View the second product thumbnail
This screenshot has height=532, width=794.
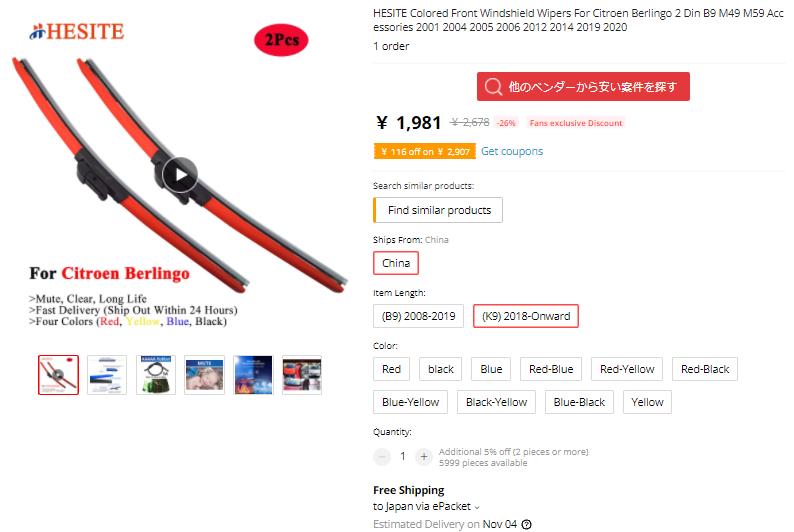tap(107, 375)
